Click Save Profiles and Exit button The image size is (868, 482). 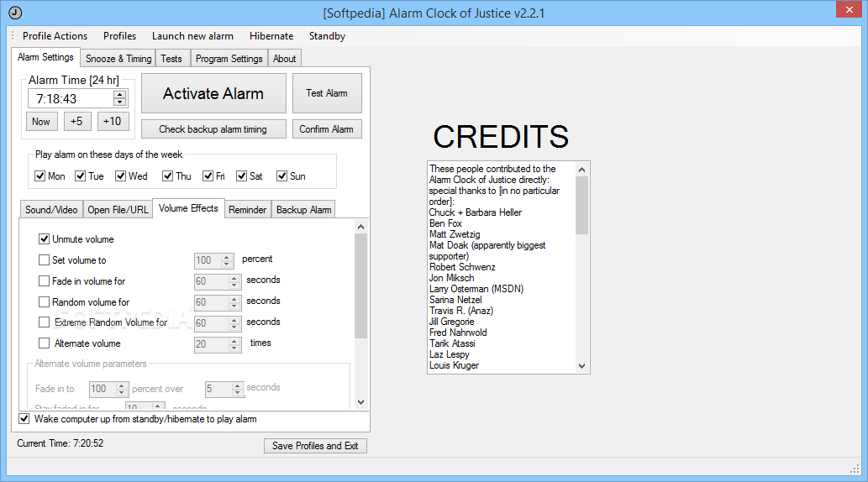315,446
